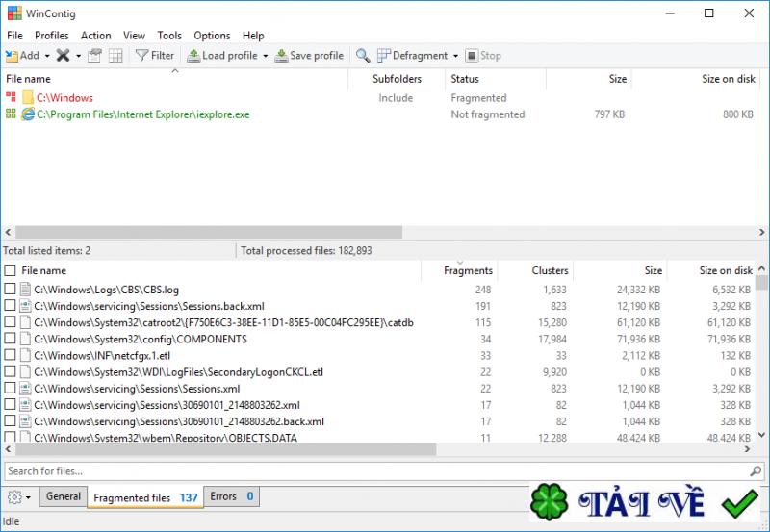Open the Action menu

pyautogui.click(x=95, y=36)
